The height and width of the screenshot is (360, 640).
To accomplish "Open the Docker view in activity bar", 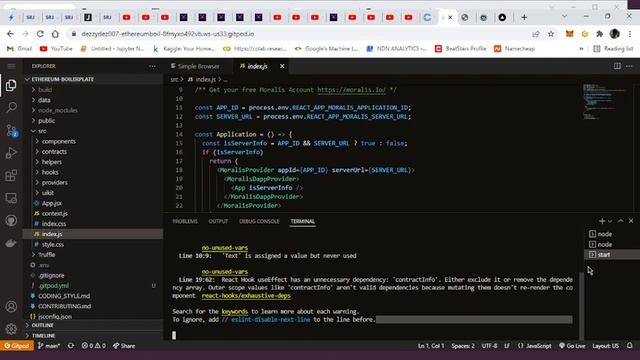I will 11,243.
